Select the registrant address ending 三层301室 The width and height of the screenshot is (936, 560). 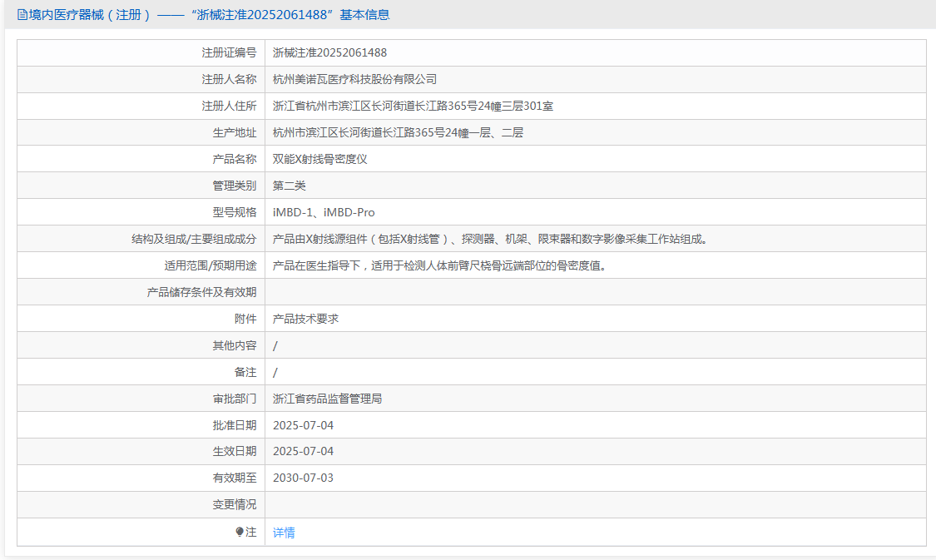point(413,106)
